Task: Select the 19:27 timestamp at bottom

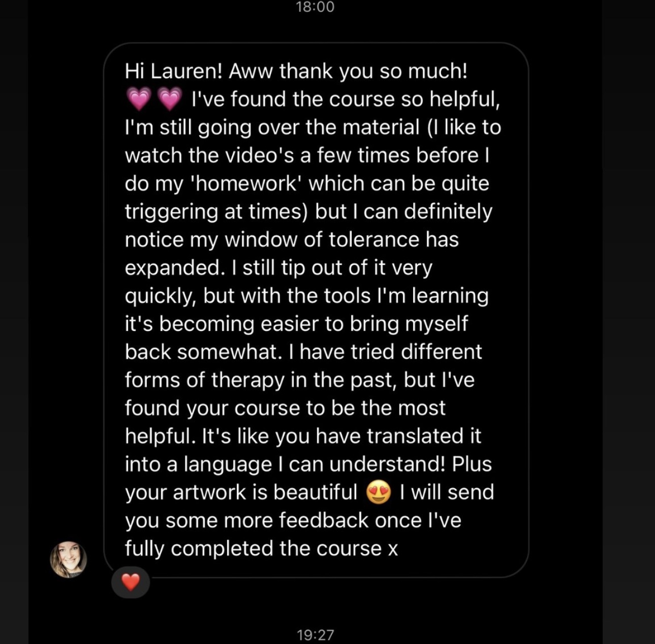Action: tap(315, 635)
